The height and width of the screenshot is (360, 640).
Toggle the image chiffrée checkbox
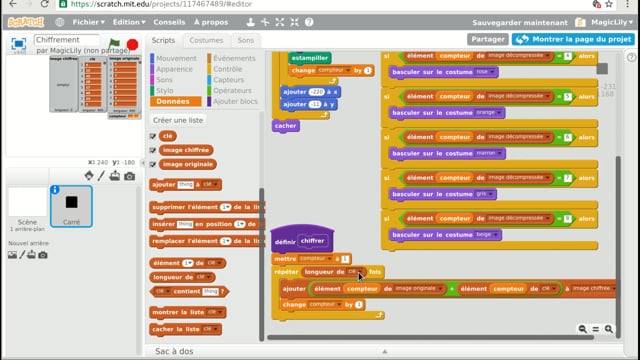click(x=153, y=150)
